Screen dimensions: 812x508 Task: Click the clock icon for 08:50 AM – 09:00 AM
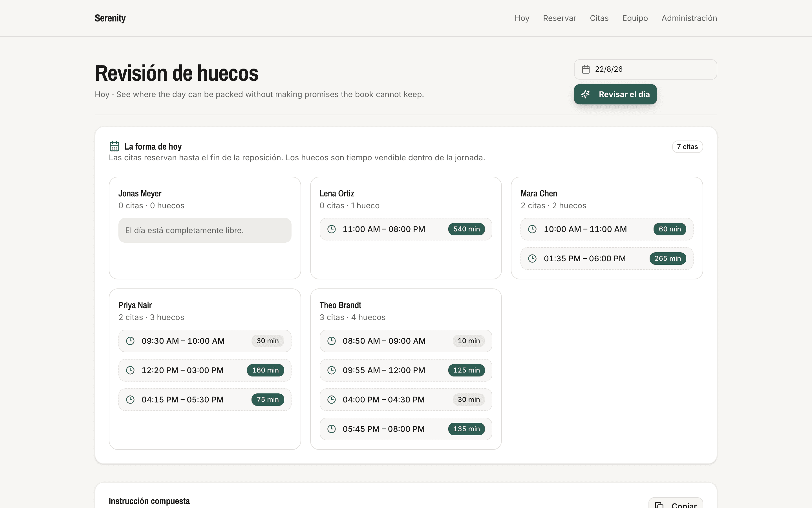(332, 341)
